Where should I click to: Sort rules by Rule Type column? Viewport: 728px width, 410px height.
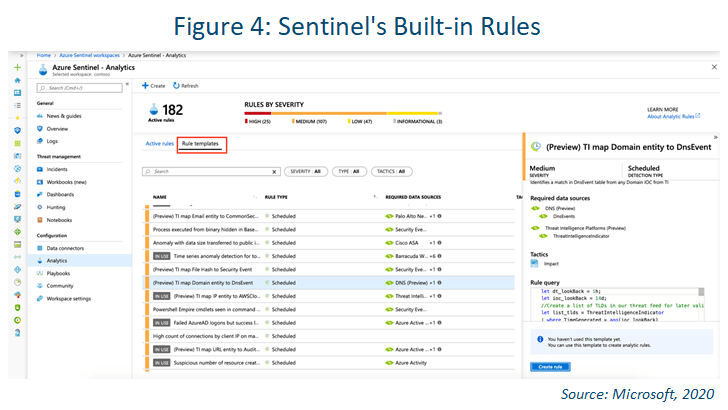coord(276,197)
